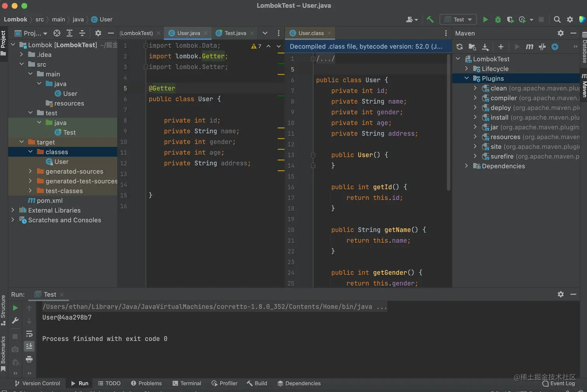Expand the generated-sources folder

point(30,171)
